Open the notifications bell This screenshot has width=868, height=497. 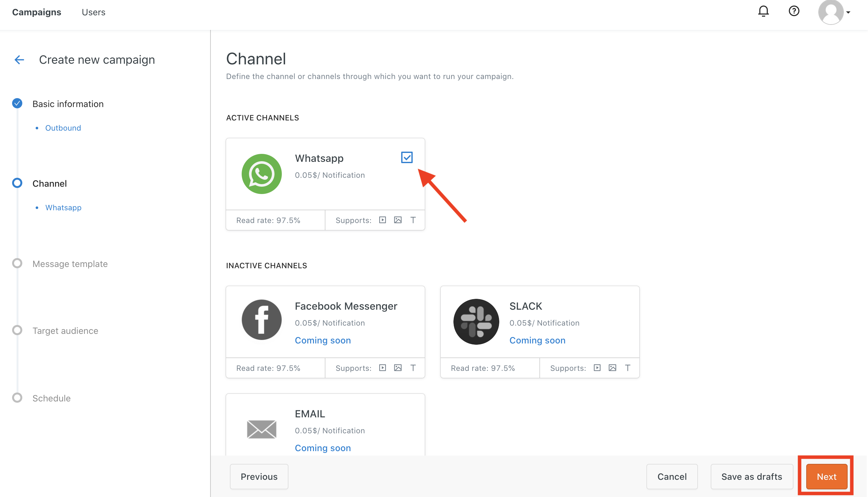764,11
